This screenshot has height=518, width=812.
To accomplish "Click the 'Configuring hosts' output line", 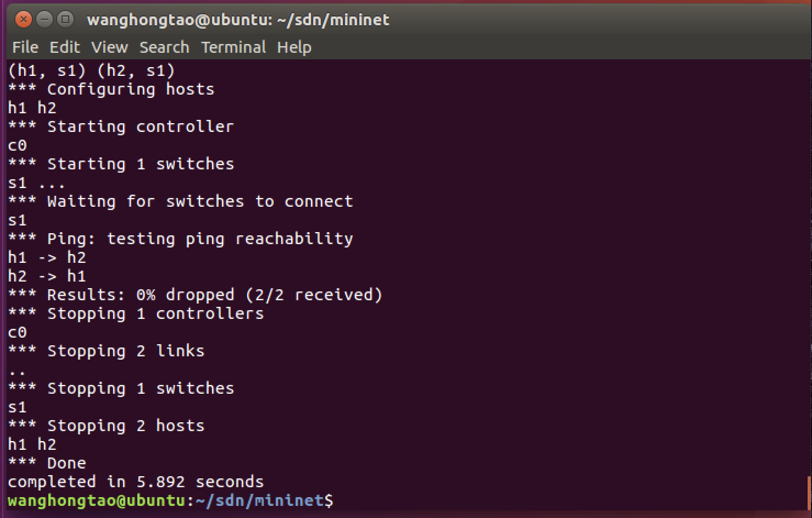I will click(111, 89).
